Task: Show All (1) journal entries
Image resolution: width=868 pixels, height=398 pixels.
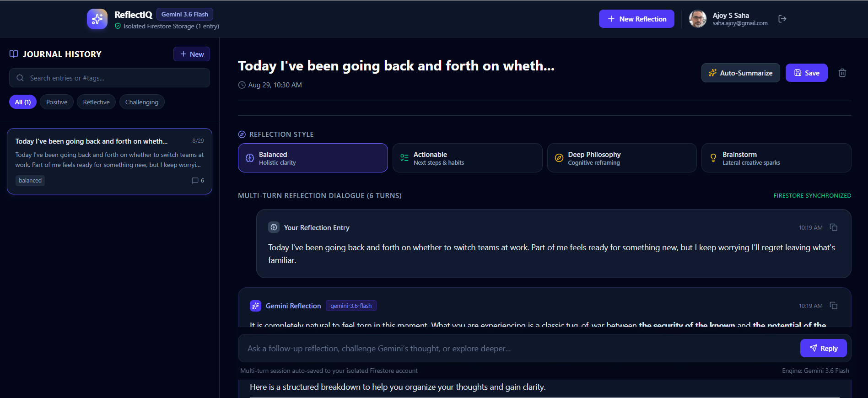Action: coord(23,102)
